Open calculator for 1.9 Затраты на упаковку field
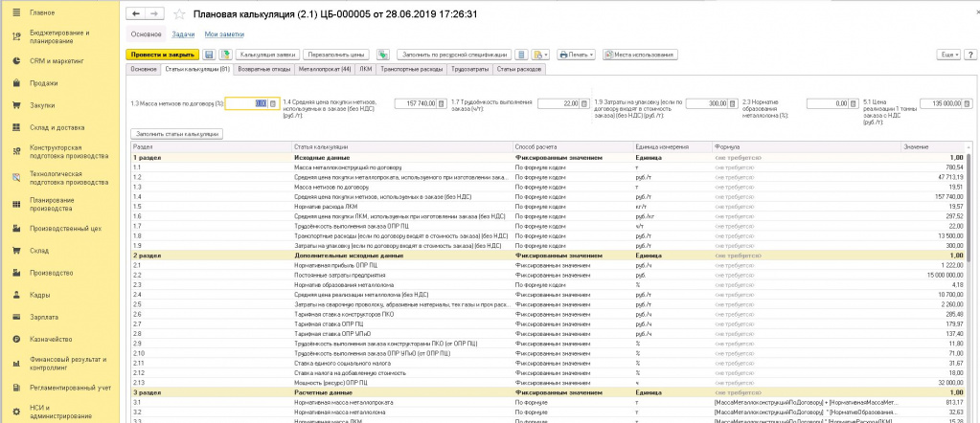The height and width of the screenshot is (423, 980). click(733, 103)
